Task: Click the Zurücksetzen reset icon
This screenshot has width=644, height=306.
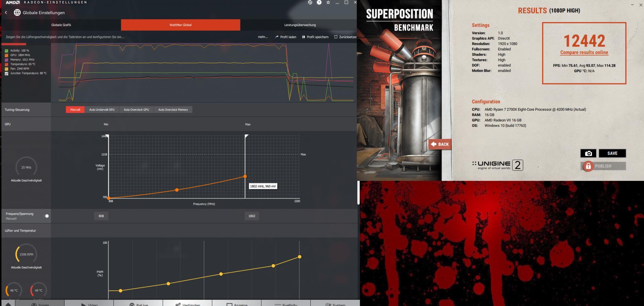Action: (x=336, y=37)
